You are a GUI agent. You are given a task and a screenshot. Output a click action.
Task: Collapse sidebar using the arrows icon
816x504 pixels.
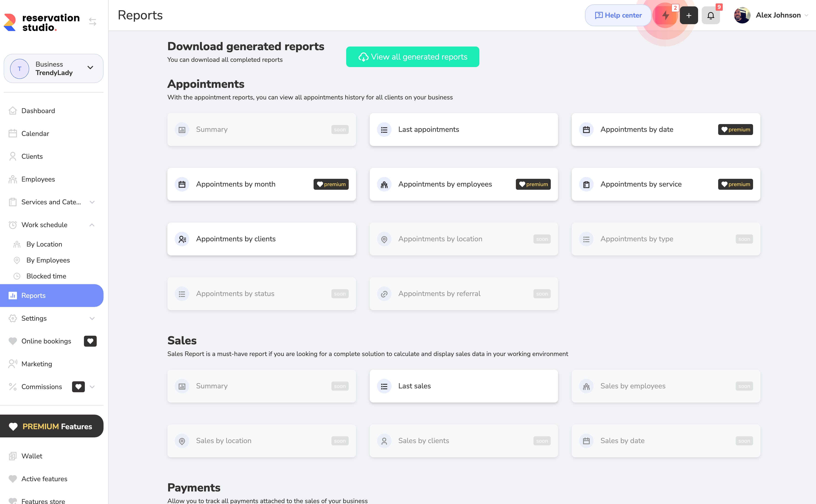[93, 22]
